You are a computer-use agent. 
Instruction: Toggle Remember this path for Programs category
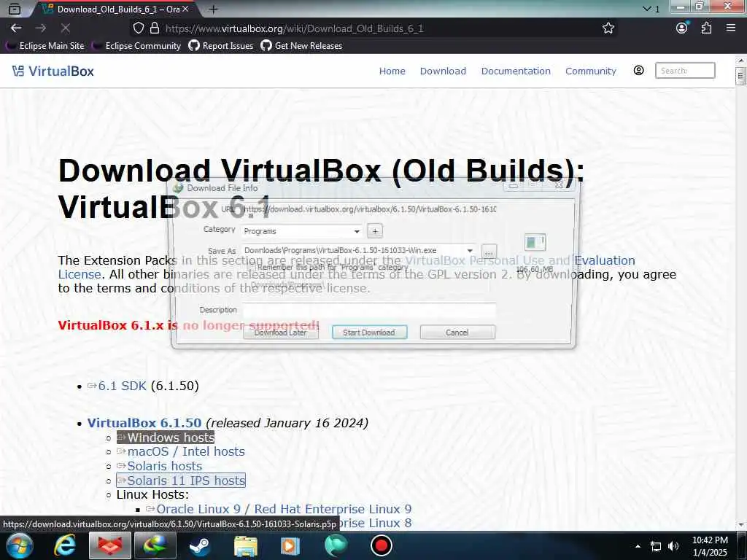(x=251, y=268)
